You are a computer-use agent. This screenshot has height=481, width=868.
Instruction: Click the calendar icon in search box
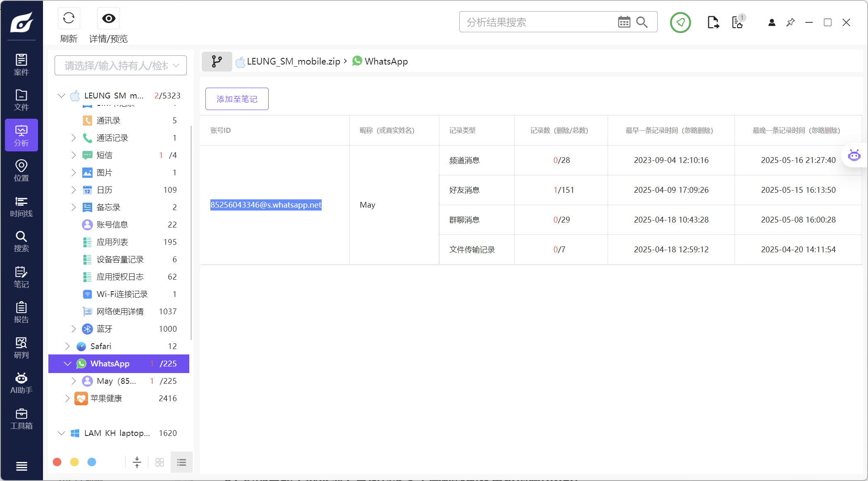(x=624, y=22)
